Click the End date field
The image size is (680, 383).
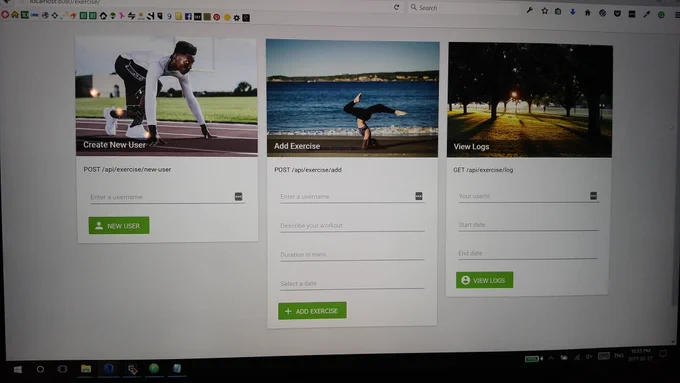528,253
